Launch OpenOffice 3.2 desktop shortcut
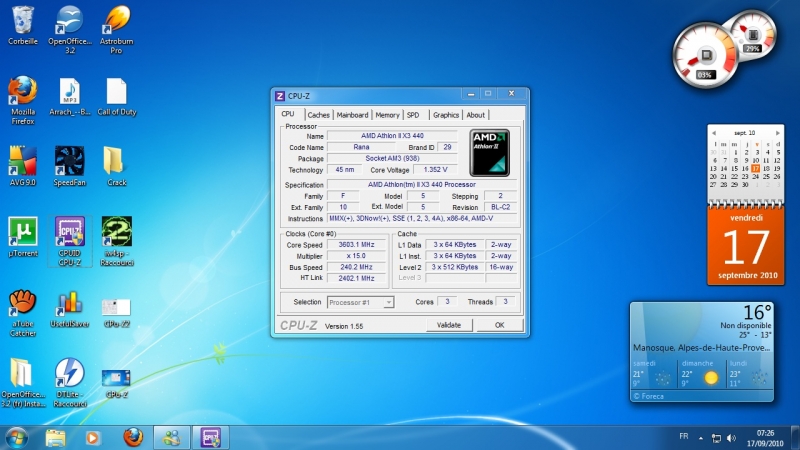Image resolution: width=800 pixels, height=450 pixels. point(70,30)
